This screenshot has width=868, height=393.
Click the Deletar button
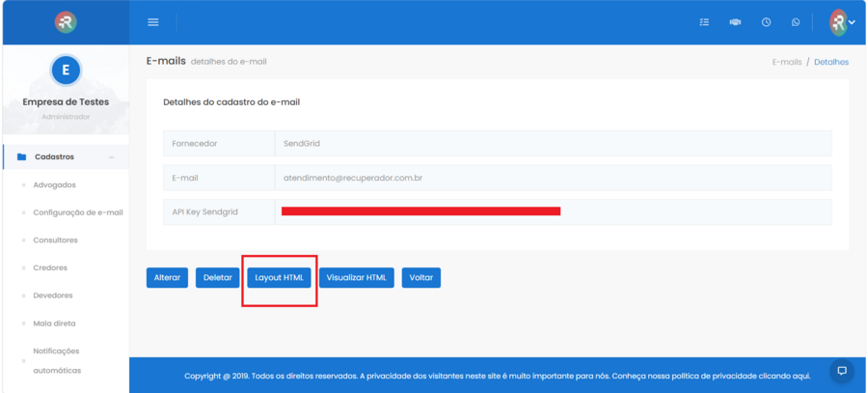(218, 278)
